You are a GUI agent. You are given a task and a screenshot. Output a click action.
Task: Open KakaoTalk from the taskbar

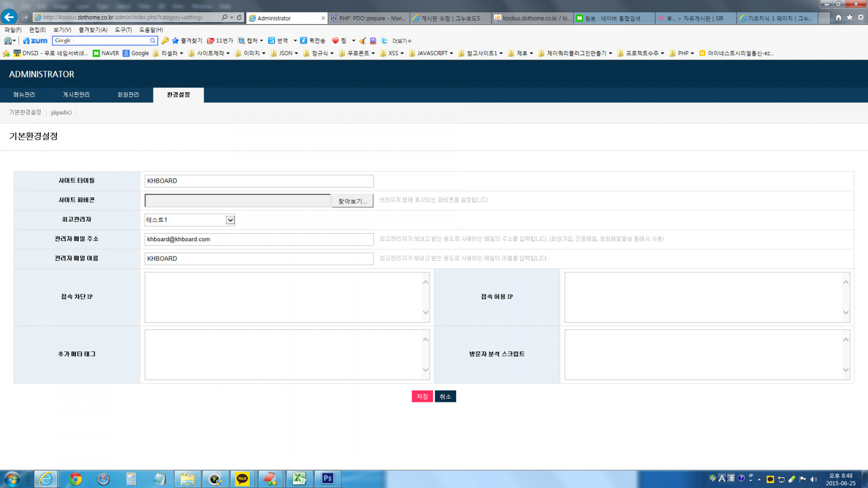242,479
